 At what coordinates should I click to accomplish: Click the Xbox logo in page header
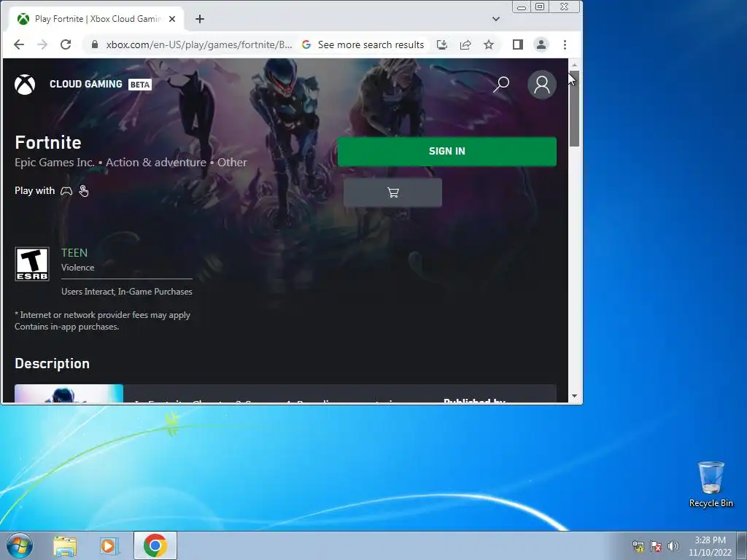(x=25, y=85)
